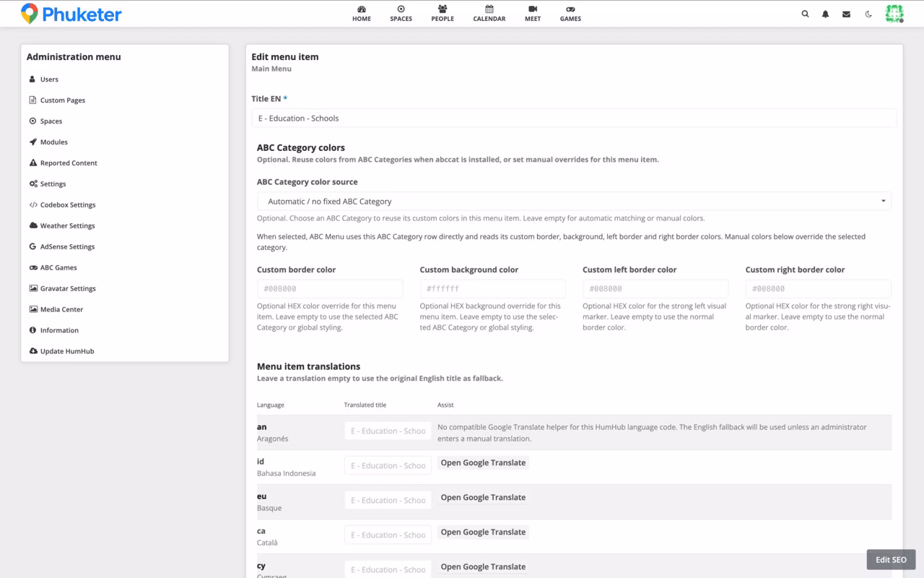Image resolution: width=924 pixels, height=578 pixels.
Task: Click the Codebox Settings code icon
Action: pyautogui.click(x=33, y=205)
